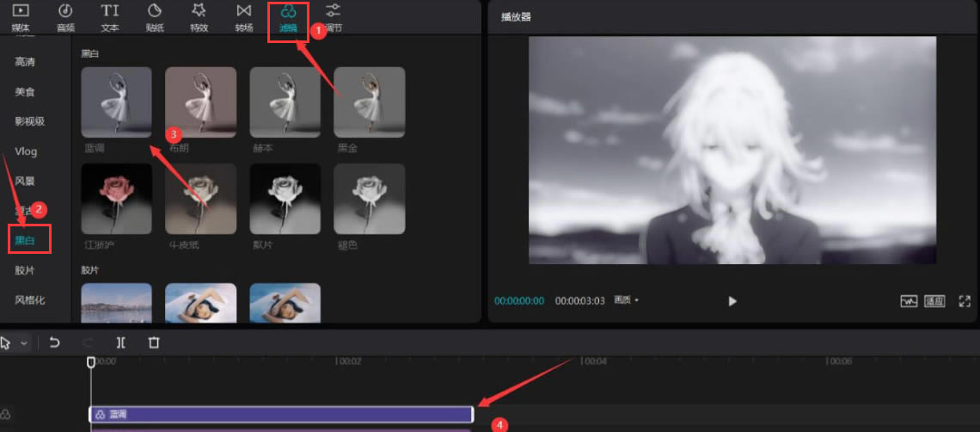980x432 pixels.
Task: Select the Vlog filter category
Action: (27, 151)
